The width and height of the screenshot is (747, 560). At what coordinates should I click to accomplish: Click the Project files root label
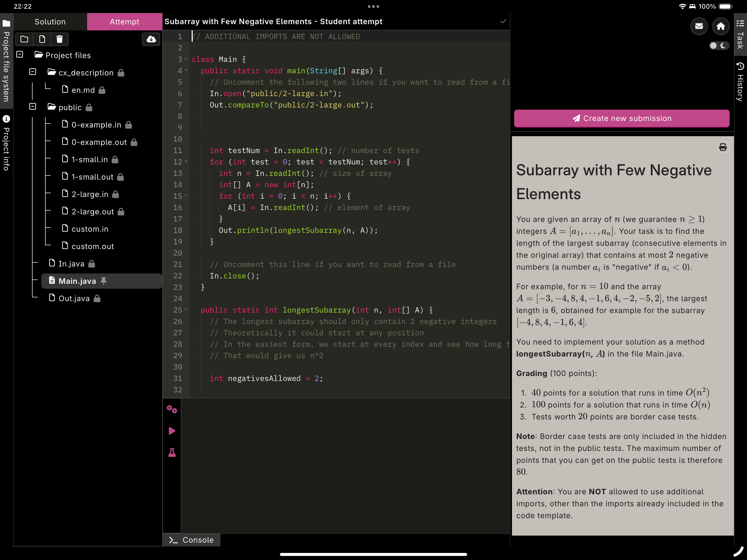point(68,55)
